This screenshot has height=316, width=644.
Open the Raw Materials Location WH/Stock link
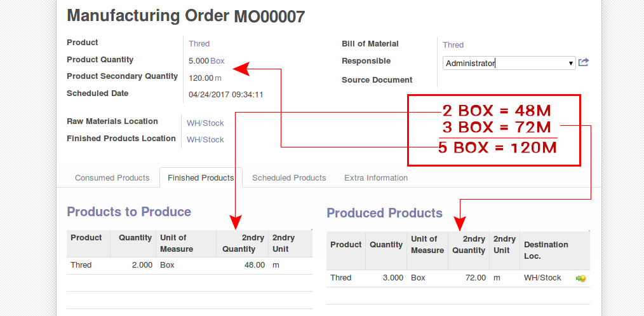point(205,123)
